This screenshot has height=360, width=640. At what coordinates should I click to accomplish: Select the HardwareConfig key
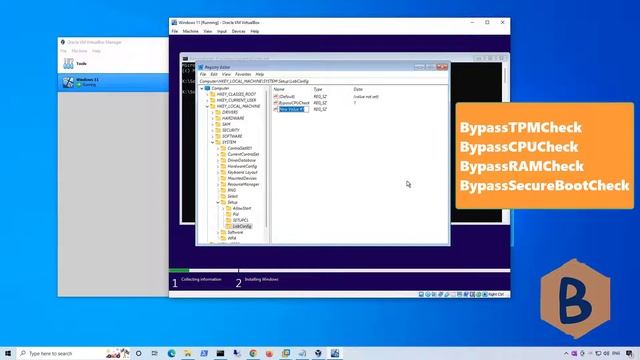point(242,166)
